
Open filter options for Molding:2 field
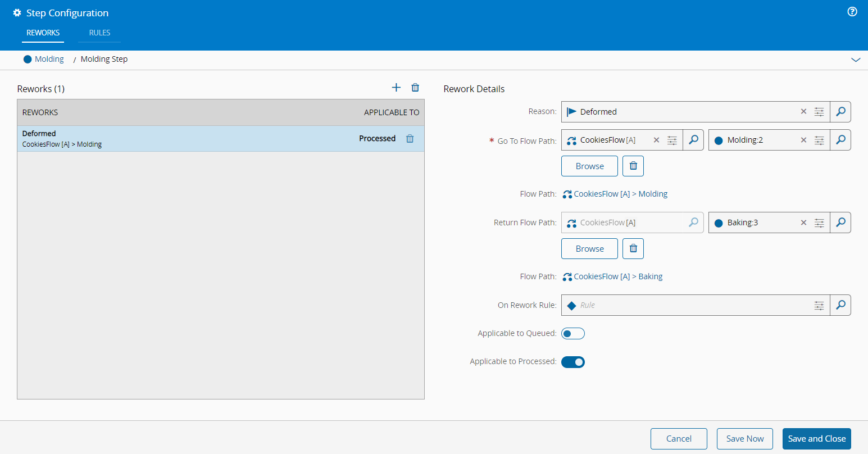tap(819, 140)
